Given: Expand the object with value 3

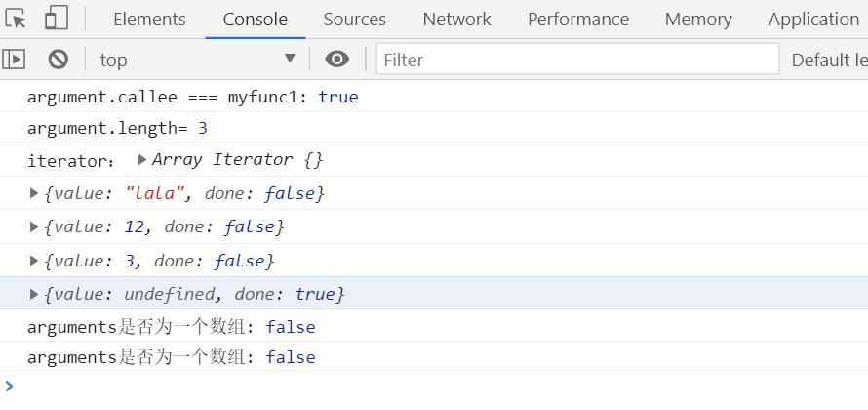Looking at the screenshot, I should [35, 261].
